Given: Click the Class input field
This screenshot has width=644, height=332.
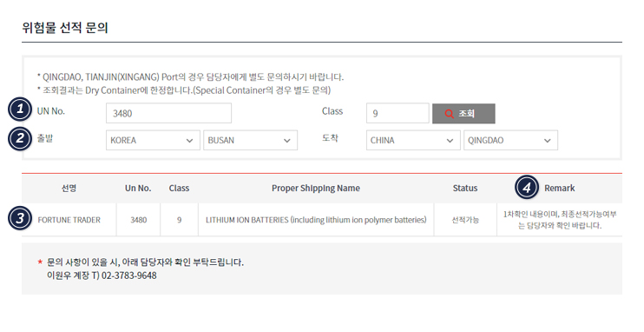Looking at the screenshot, I should 398,113.
